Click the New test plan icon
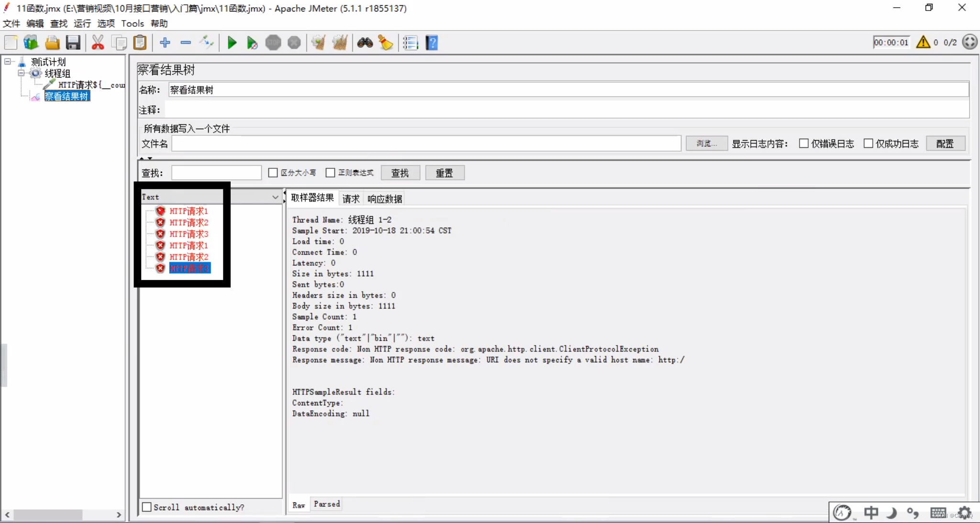 pos(11,43)
